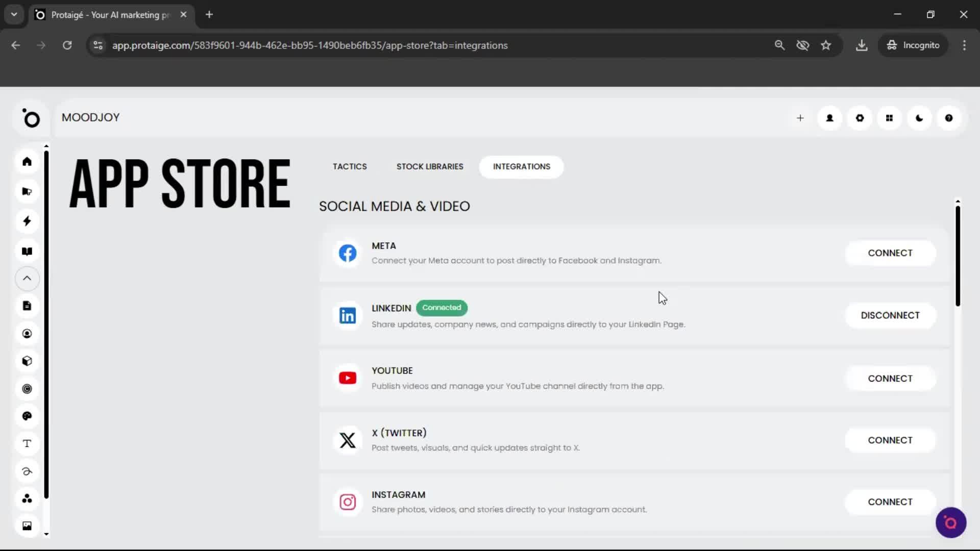Open the apps grid menu in top bar
Screen dimensions: 980x551
coord(890,118)
